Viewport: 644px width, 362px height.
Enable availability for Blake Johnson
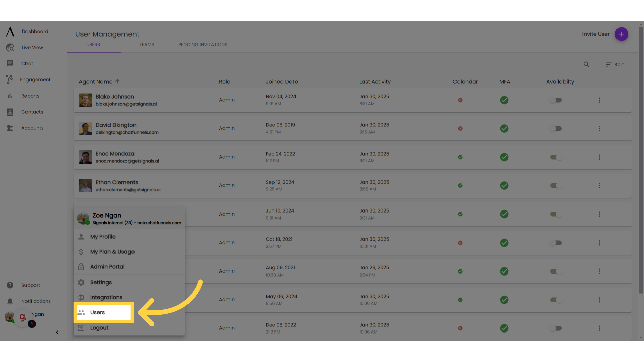point(556,100)
